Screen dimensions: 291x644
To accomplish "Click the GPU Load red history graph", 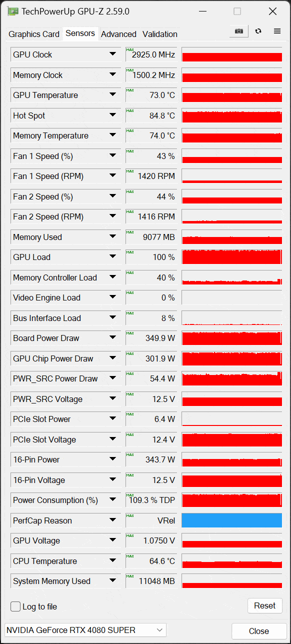I will coord(232,257).
